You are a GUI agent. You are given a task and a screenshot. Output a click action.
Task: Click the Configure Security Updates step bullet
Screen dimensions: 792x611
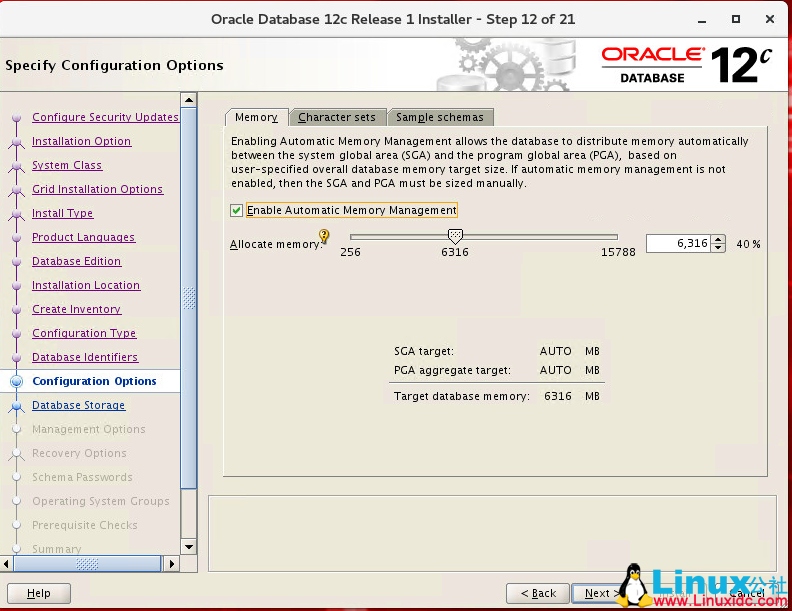16,117
